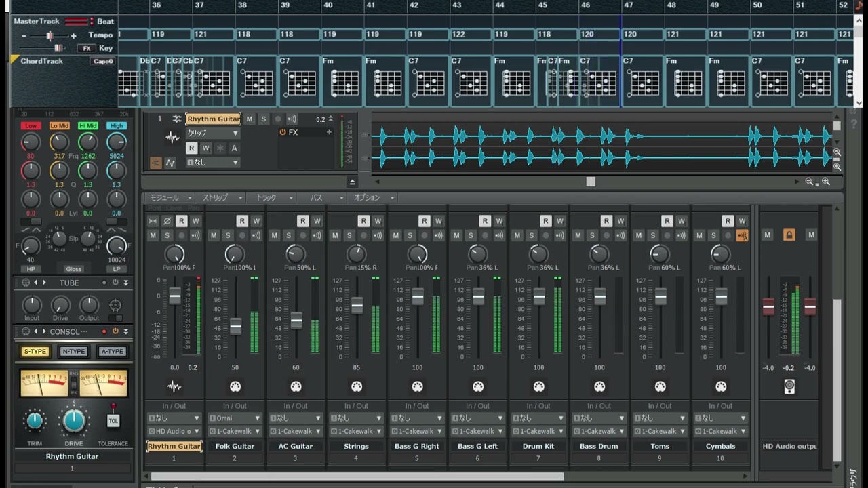Open the HD Audio output dropdown on strip 1

174,431
